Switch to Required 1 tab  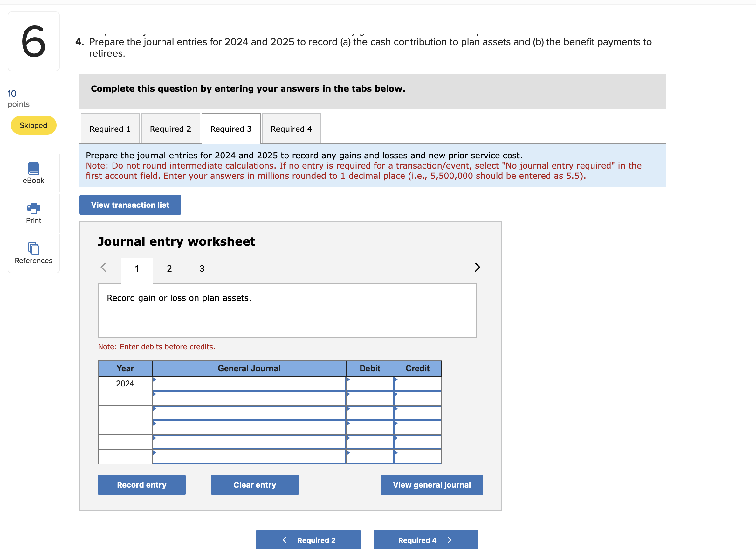tap(110, 129)
